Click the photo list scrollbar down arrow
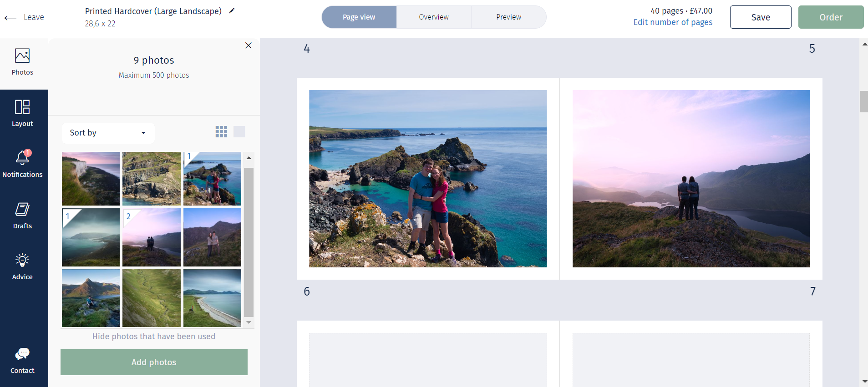Image resolution: width=868 pixels, height=387 pixels. (249, 322)
